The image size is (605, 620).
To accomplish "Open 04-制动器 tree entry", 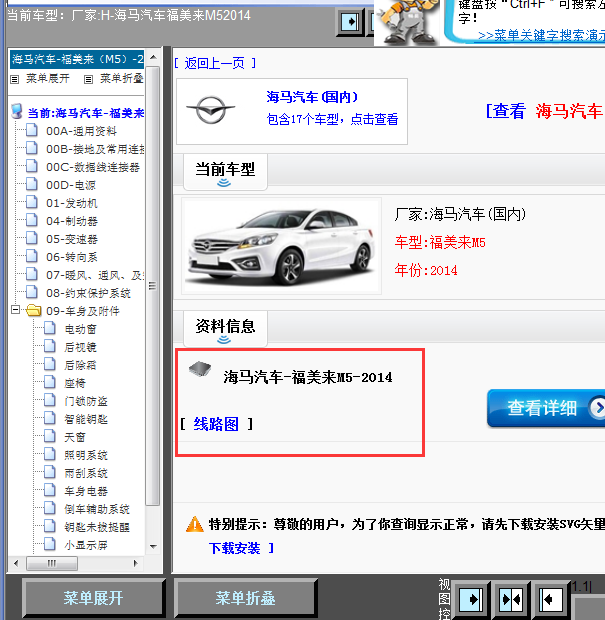I will (72, 221).
